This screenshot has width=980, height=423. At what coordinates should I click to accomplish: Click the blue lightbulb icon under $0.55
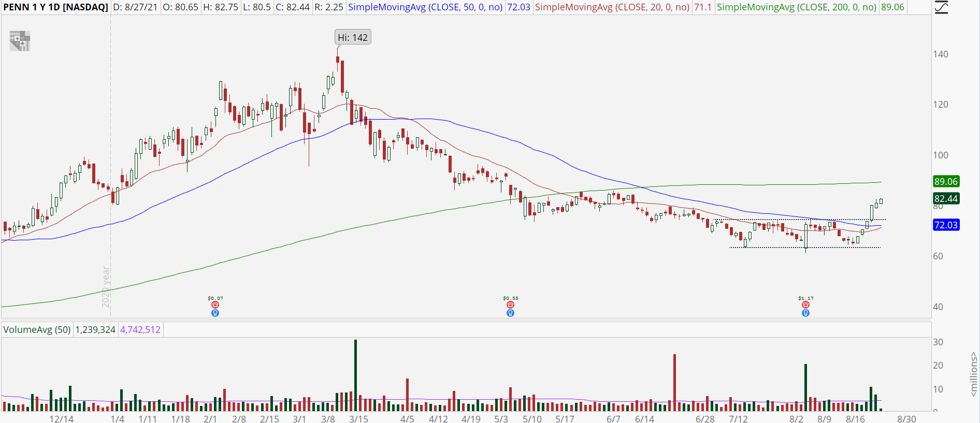pyautogui.click(x=511, y=313)
